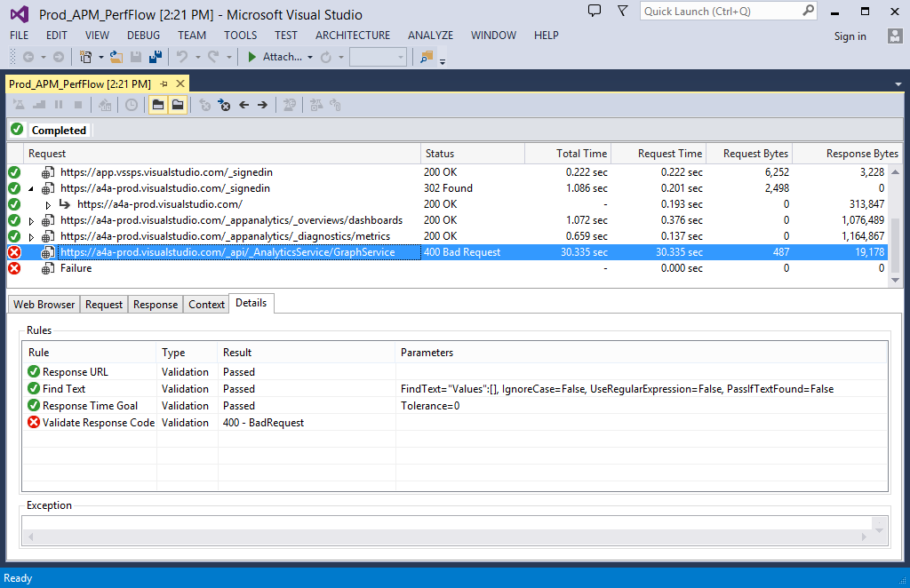Screen dimensions: 910x588
Task: Expand the _diagnostics/metrics request node
Action: pyautogui.click(x=31, y=236)
